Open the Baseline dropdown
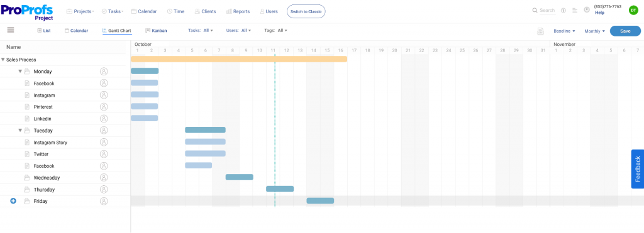The image size is (644, 233). tap(564, 31)
